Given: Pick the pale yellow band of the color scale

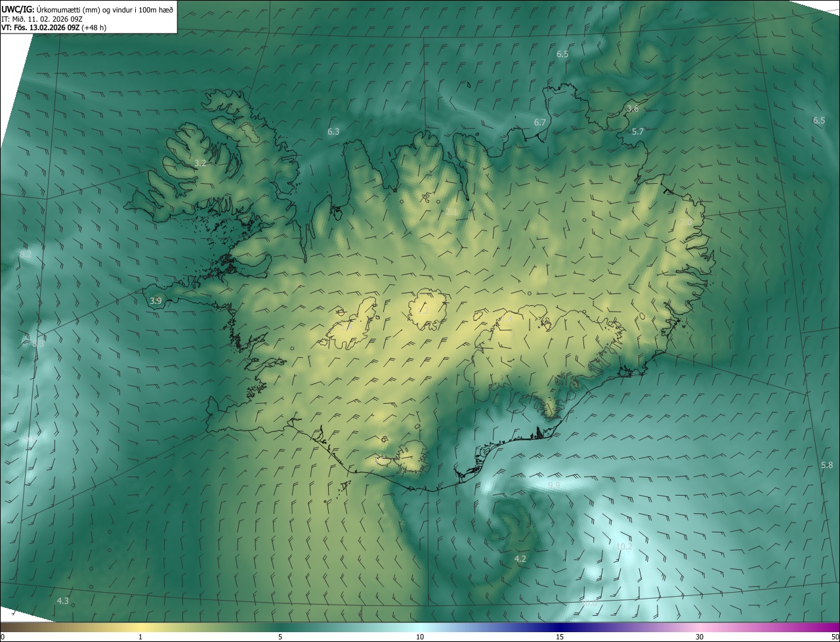Looking at the screenshot, I should tap(140, 628).
